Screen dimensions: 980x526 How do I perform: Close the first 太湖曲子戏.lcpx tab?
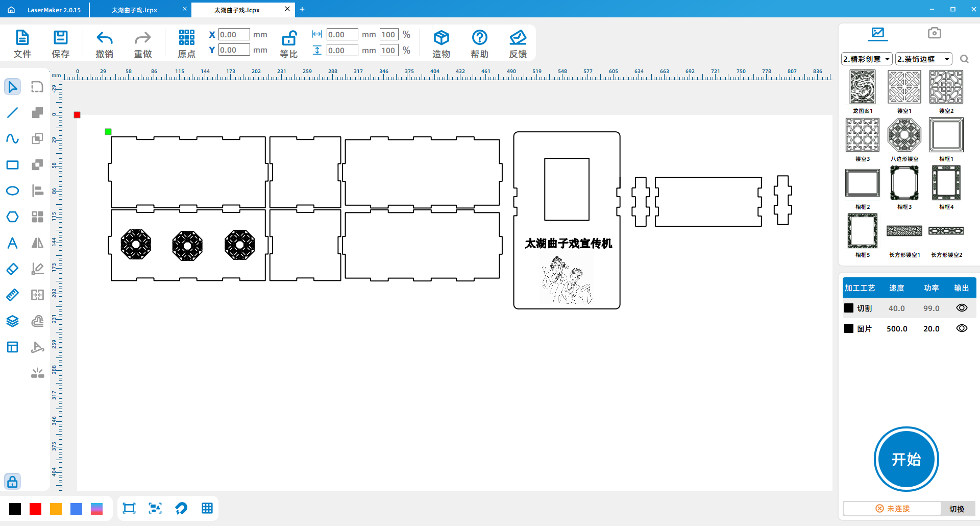pyautogui.click(x=184, y=9)
